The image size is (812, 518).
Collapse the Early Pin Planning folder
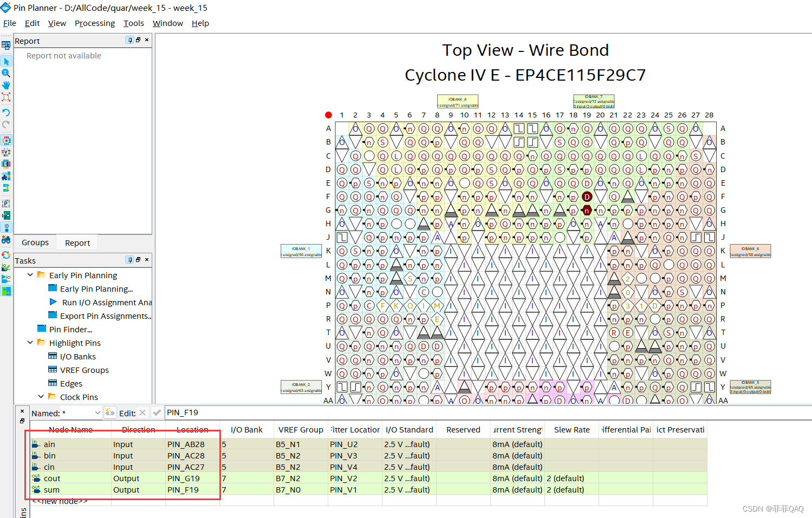30,275
